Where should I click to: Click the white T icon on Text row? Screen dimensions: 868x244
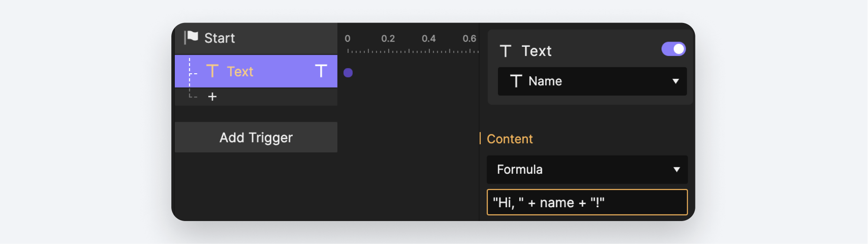pyautogui.click(x=321, y=71)
